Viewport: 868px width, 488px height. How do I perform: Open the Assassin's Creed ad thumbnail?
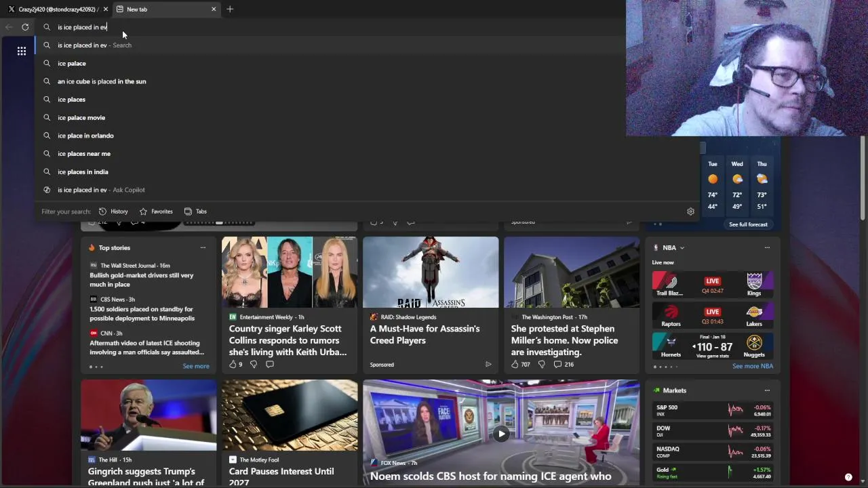pos(431,272)
